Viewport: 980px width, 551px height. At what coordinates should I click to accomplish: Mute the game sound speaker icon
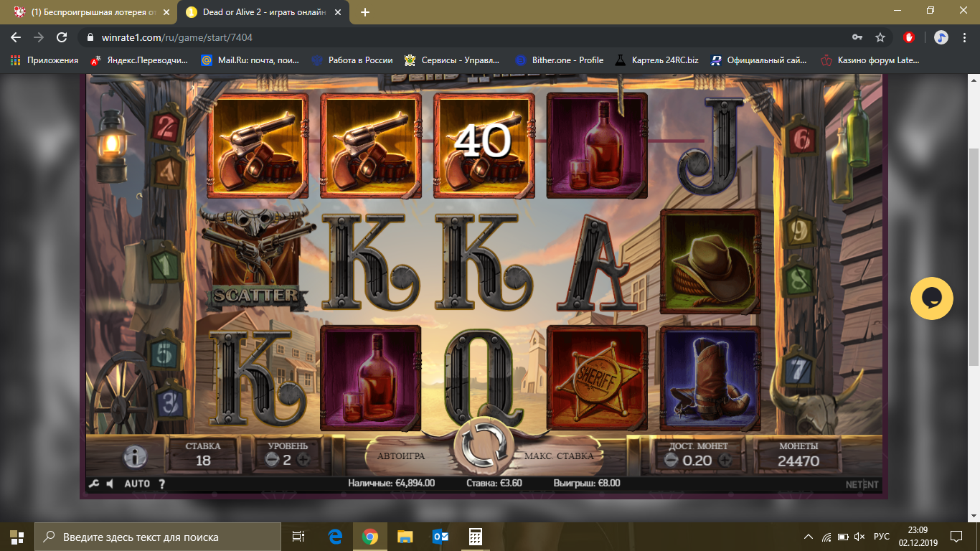pos(110,484)
